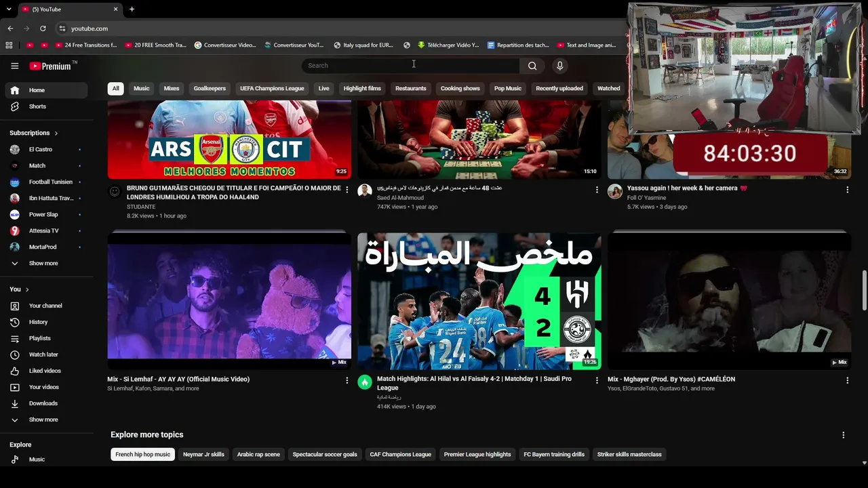Viewport: 868px width, 488px height.
Task: Reload the YouTube page
Action: point(43,28)
